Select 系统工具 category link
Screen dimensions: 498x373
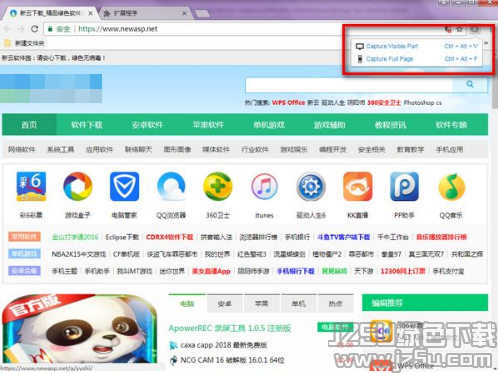61,150
